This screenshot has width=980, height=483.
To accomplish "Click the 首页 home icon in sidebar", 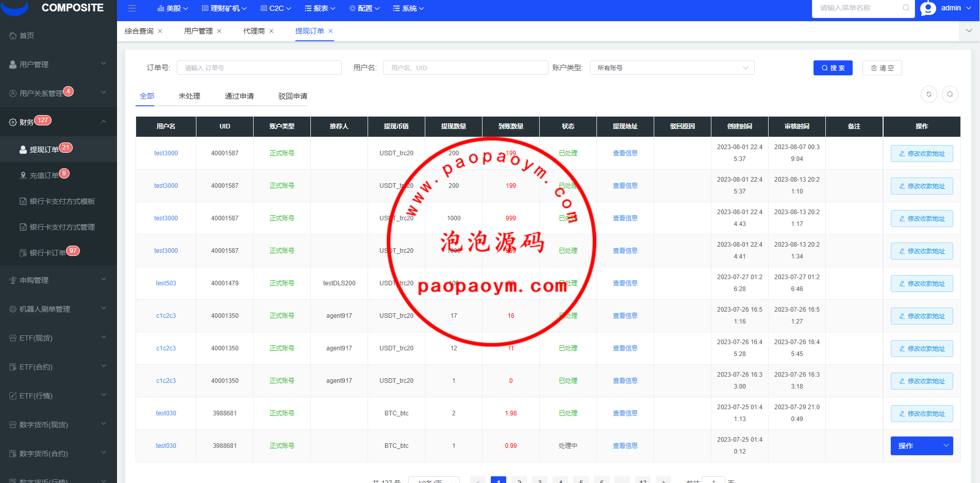I will pos(13,36).
